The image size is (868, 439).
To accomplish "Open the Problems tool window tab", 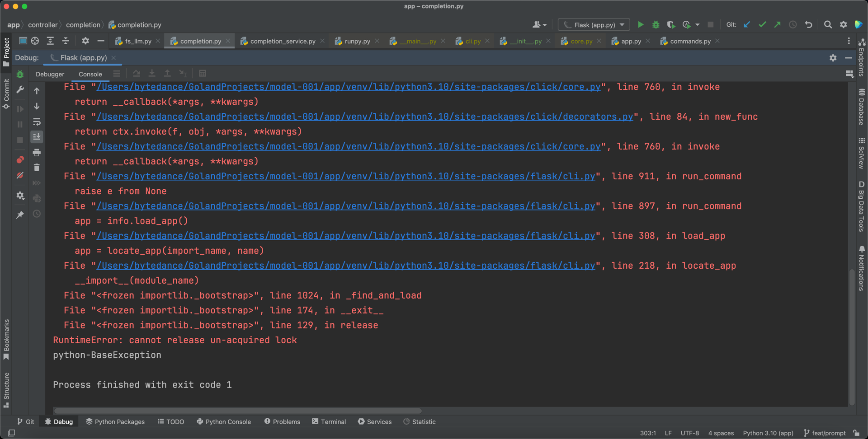I will pyautogui.click(x=282, y=421).
